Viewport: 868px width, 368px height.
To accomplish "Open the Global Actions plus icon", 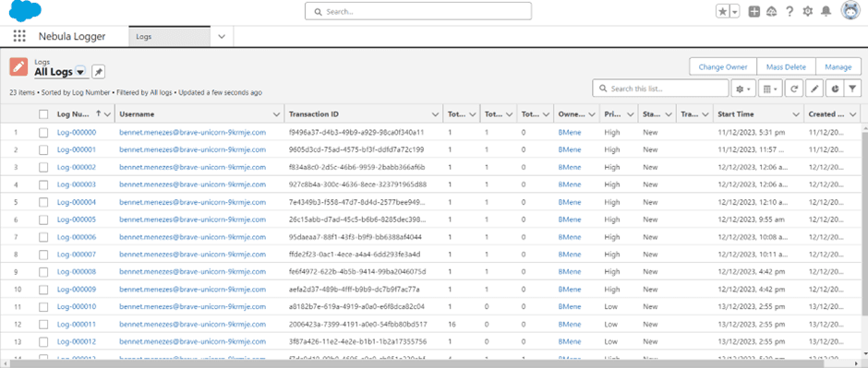I will pos(754,12).
